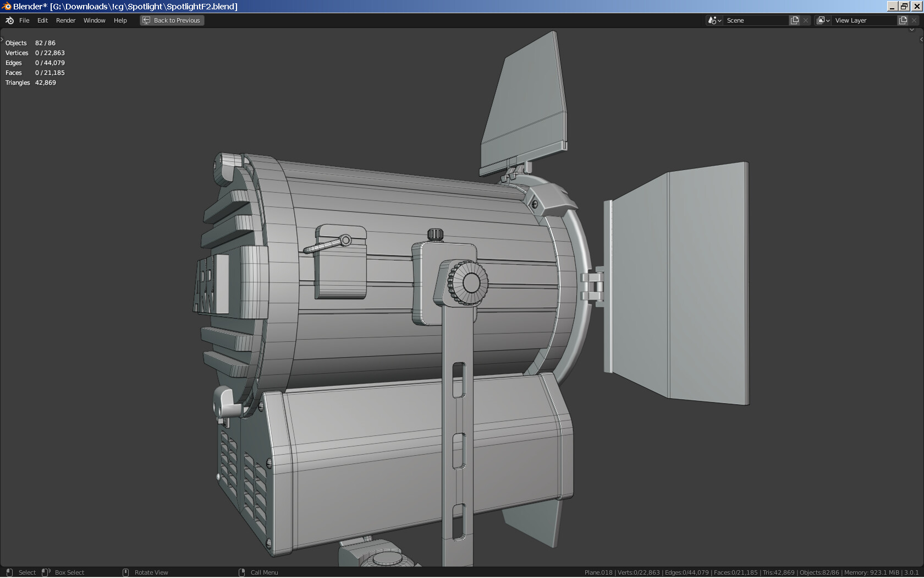Expand the toolbar arrow at viewport's left edge
This screenshot has height=578, width=924.
tap(2, 40)
